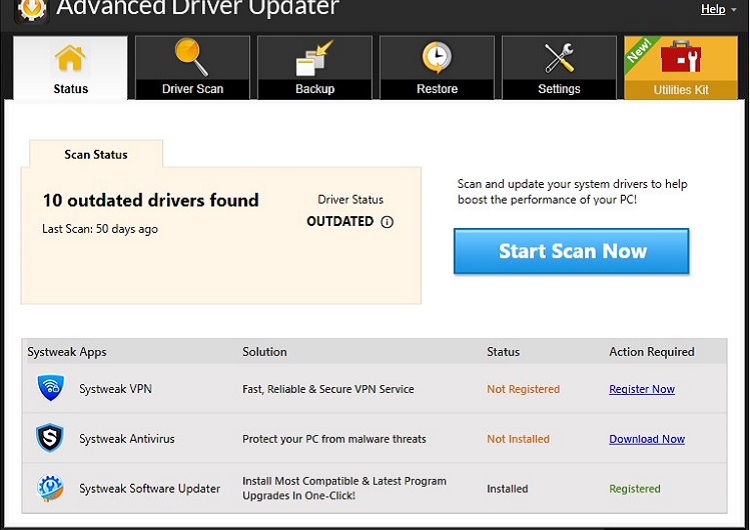Click the Register Now link
This screenshot has width=750, height=530.
pyautogui.click(x=641, y=389)
